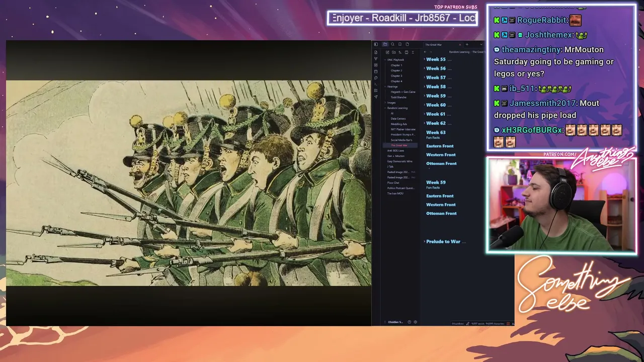The width and height of the screenshot is (644, 362).
Task: Open the file explorer folder icon
Action: pyautogui.click(x=385, y=44)
